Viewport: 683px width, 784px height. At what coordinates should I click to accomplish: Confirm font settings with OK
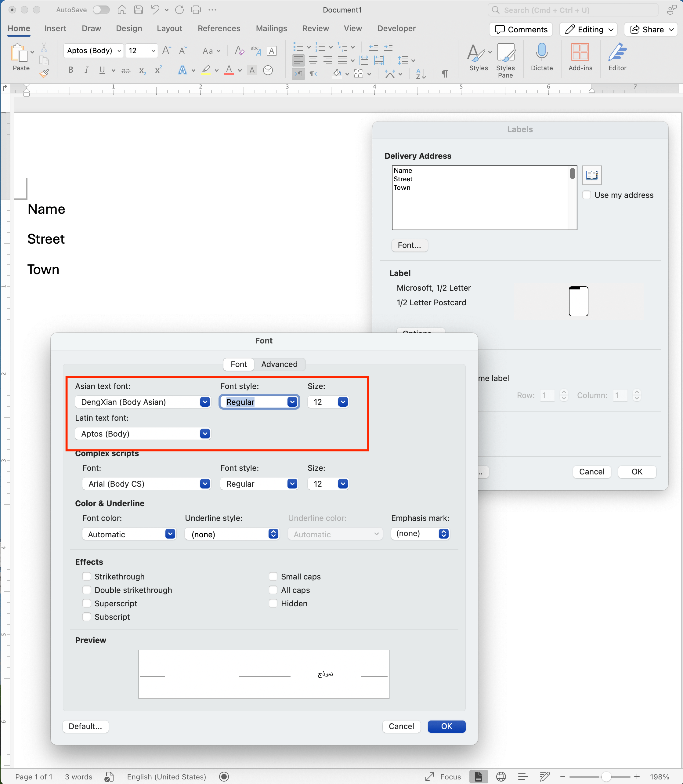[446, 726]
